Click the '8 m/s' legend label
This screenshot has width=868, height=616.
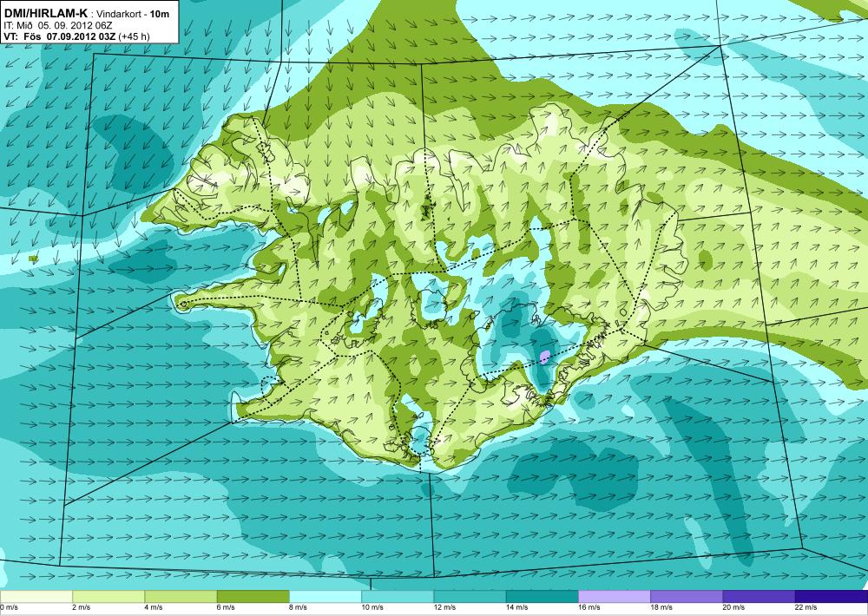tap(298, 607)
